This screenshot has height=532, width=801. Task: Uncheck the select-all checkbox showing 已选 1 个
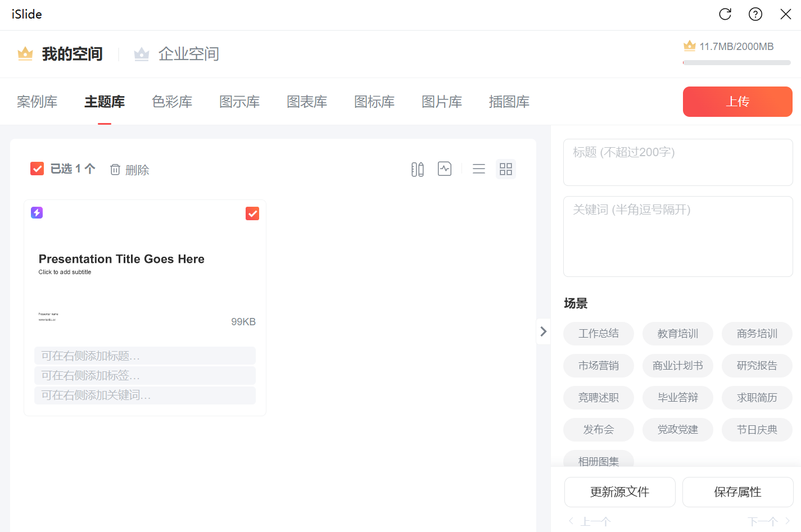pos(37,169)
